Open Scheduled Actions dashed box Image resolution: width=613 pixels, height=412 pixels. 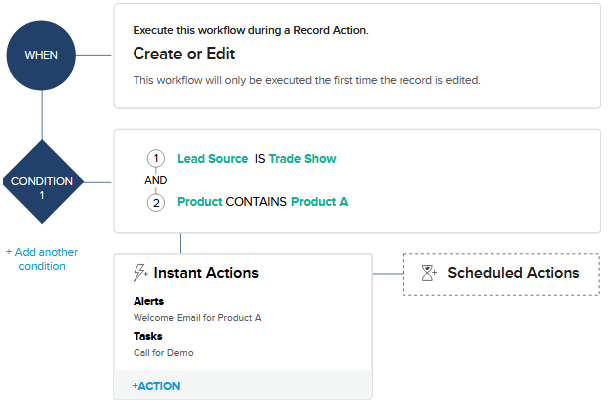coord(501,274)
